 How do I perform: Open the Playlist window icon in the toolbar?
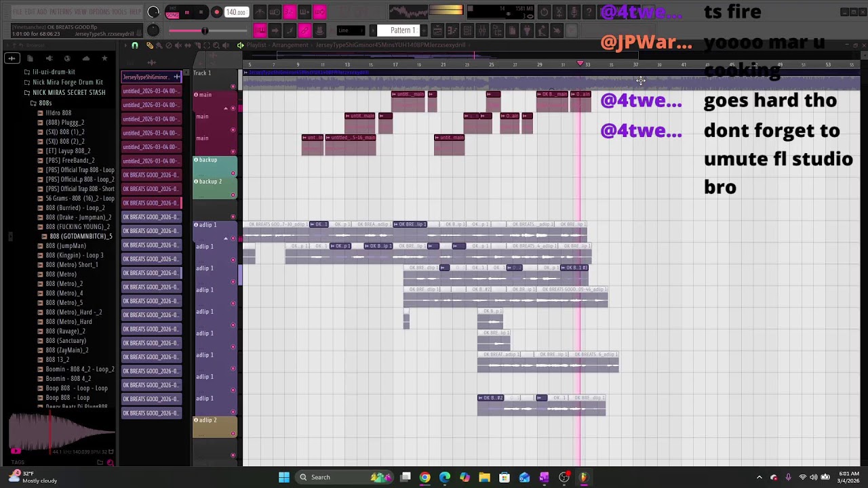tap(437, 30)
